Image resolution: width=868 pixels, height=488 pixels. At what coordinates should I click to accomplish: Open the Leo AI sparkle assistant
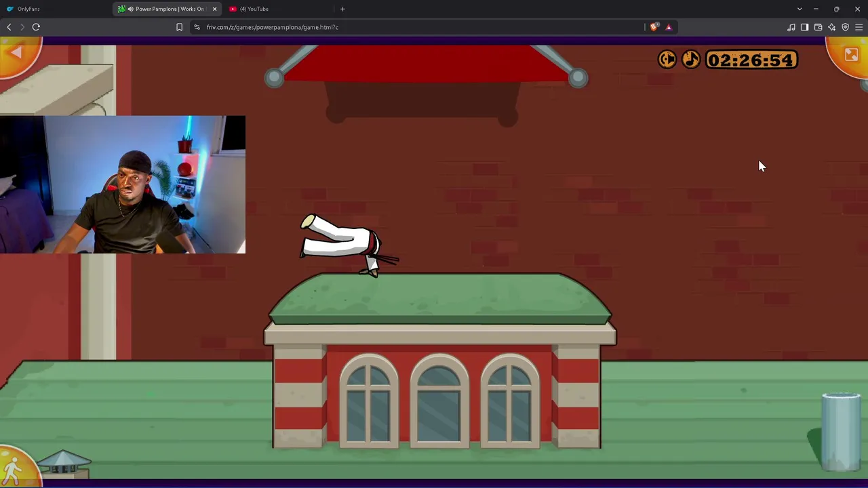tap(832, 27)
